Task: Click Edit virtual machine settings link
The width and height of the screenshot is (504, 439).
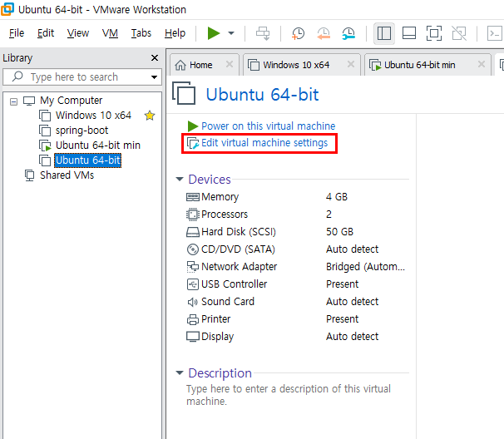Action: point(264,143)
